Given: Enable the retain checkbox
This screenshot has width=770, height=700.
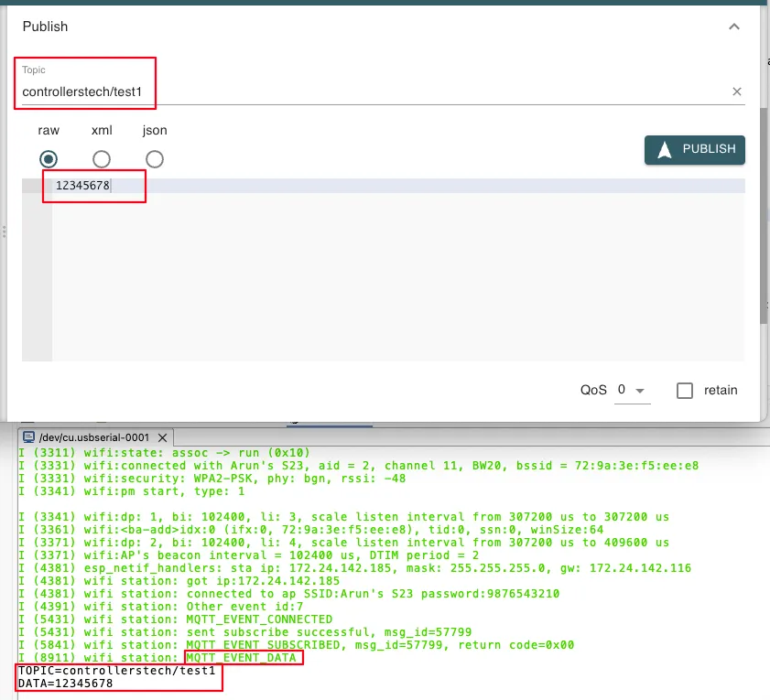Looking at the screenshot, I should (685, 391).
